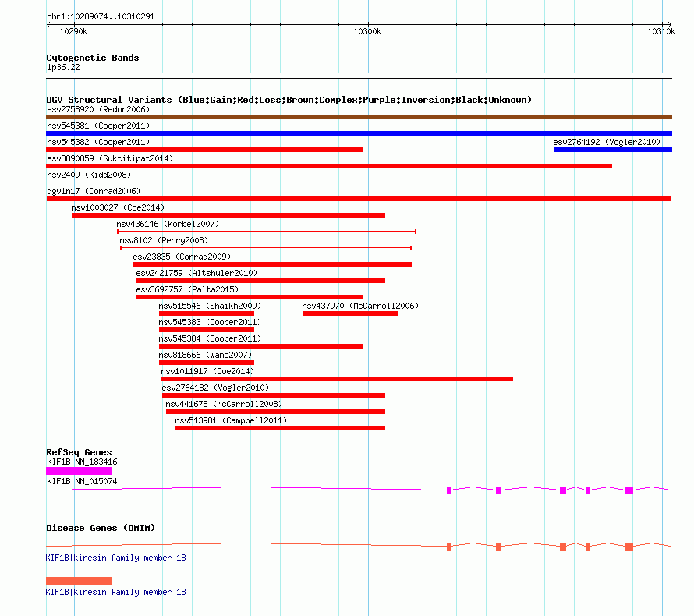This screenshot has height=616, width=694.
Task: Click the first magenta exon of KIF1B|NM_015074
Action: point(449,490)
